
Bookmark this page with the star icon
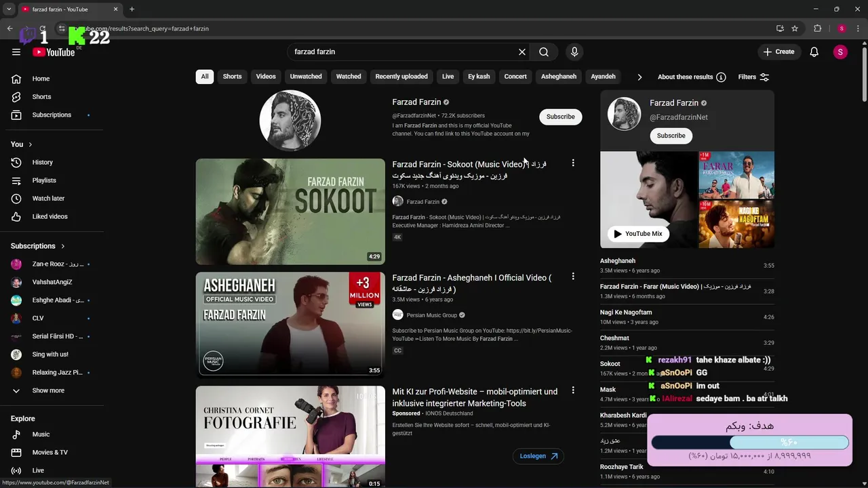795,28
